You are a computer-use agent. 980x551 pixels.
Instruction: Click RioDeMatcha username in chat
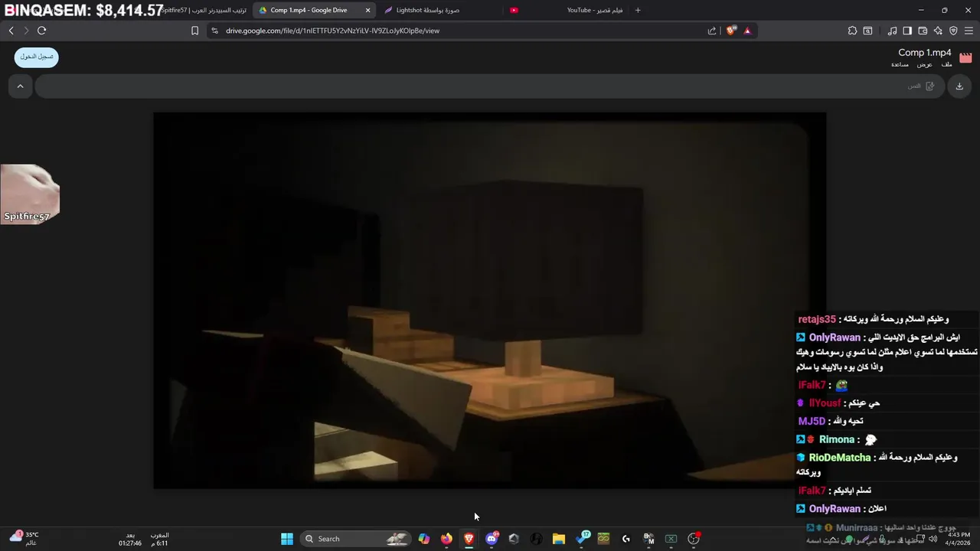pos(840,458)
